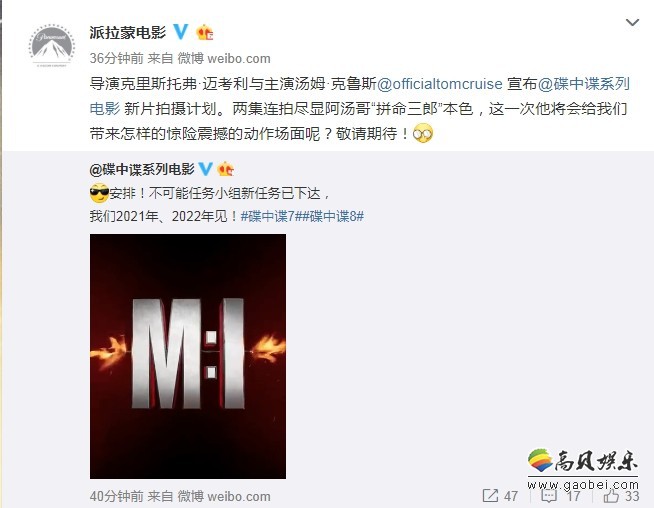
Task: Open the @officialtomcruise mention
Action: [x=439, y=84]
